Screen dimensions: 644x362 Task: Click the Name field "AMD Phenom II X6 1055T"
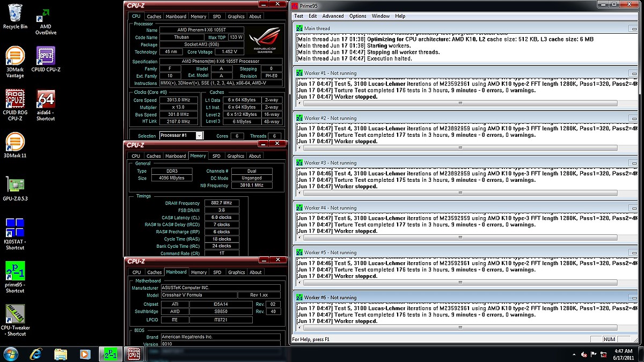202,30
